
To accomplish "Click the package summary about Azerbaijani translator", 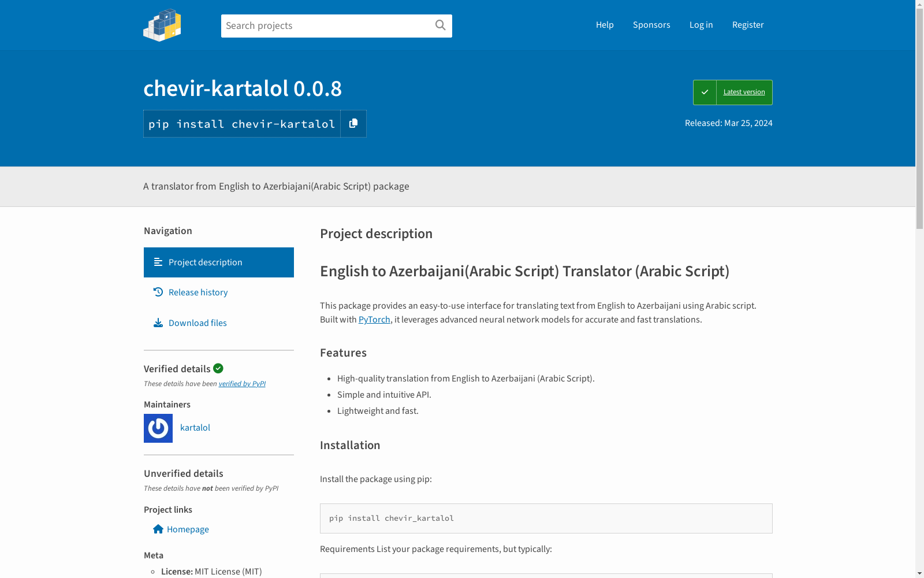I will click(276, 186).
